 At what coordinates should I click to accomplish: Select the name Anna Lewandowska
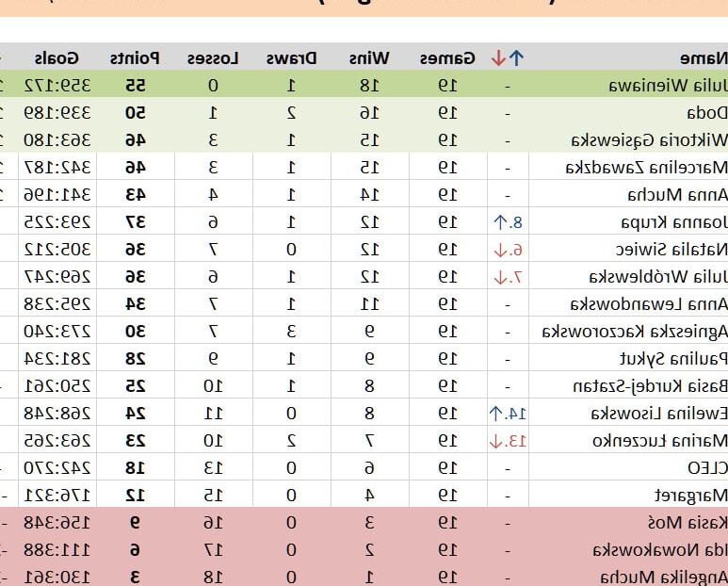(649, 304)
